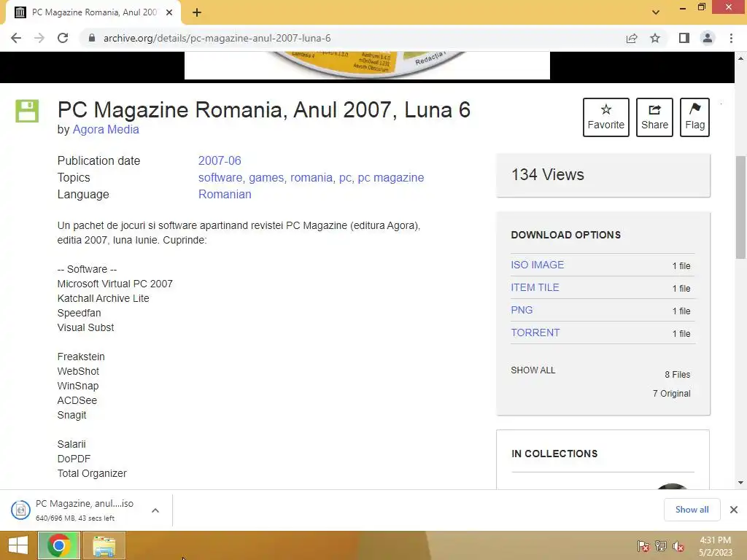Open the Windows Start button

(18, 545)
